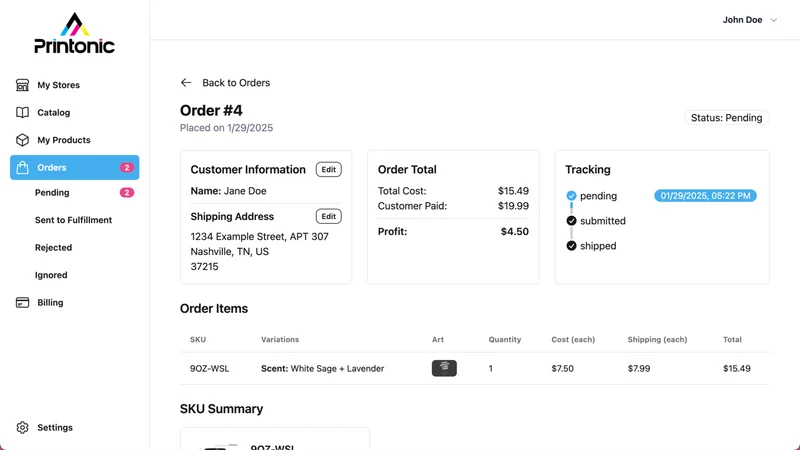The height and width of the screenshot is (450, 800).
Task: Click the $15.49 row total cell
Action: point(737,368)
